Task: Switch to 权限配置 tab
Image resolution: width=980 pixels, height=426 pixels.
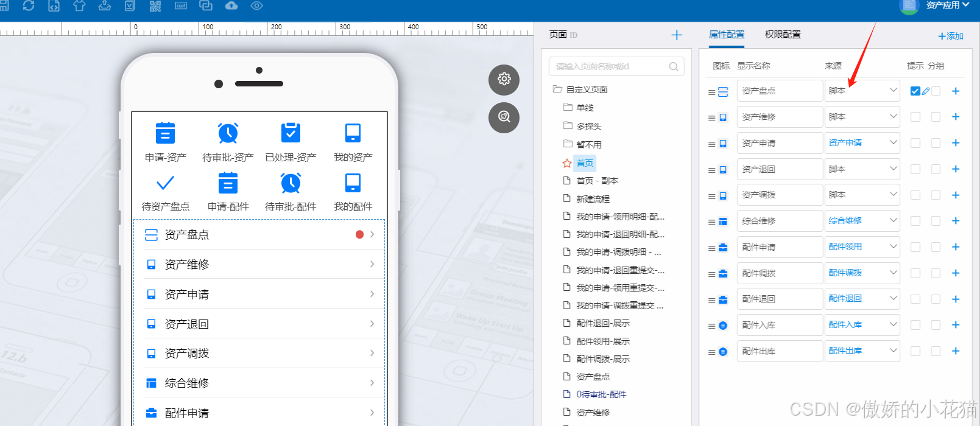Action: [x=783, y=35]
